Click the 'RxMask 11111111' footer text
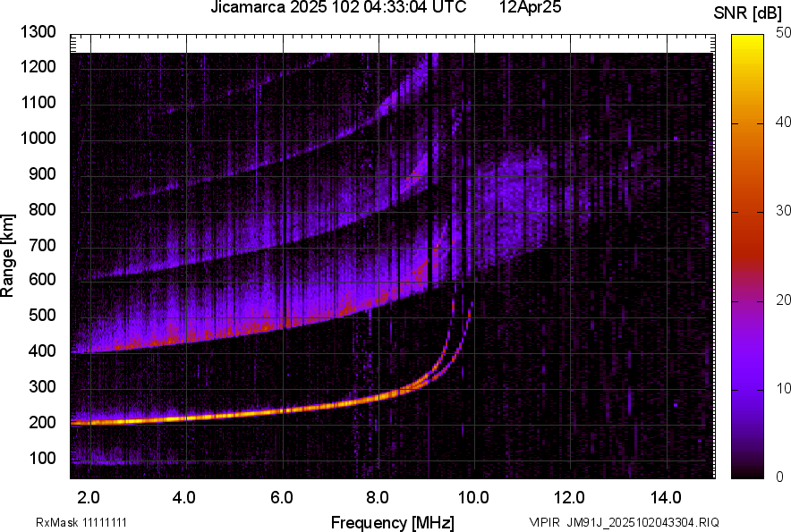 pyautogui.click(x=81, y=522)
